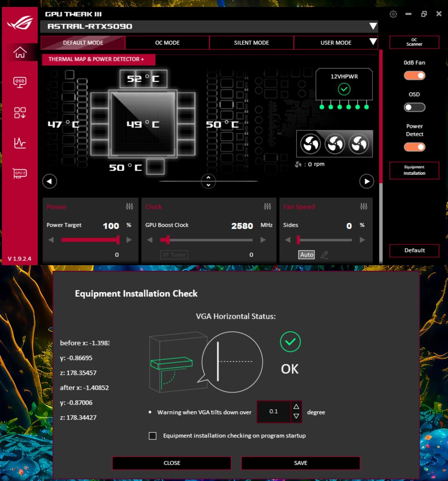Collapse the thermal map panel expander
448x481 pixels.
[x=208, y=181]
